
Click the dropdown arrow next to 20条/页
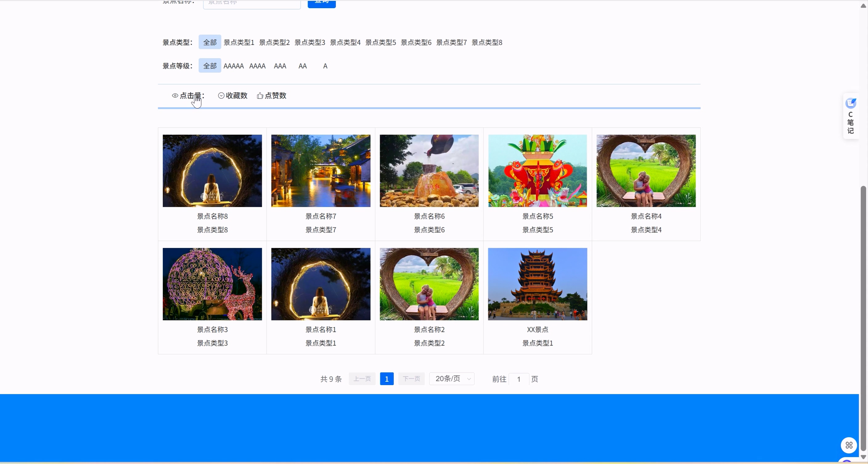469,379
